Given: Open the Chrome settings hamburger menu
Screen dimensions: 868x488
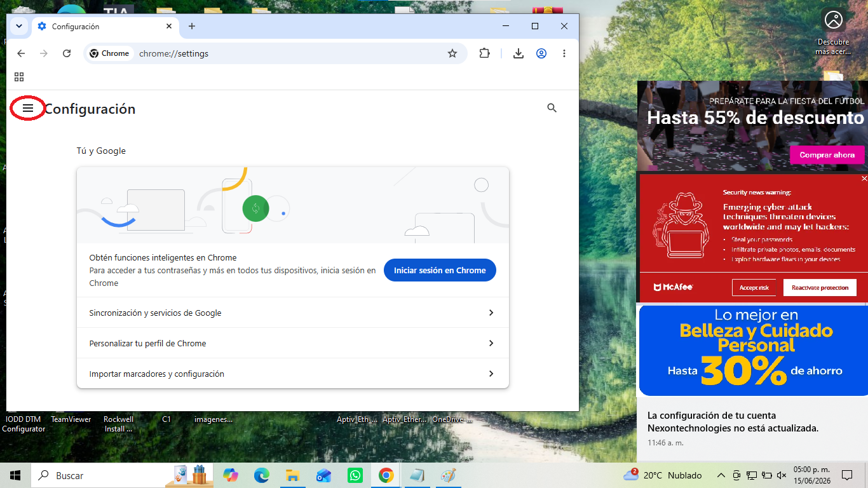Looking at the screenshot, I should 28,109.
